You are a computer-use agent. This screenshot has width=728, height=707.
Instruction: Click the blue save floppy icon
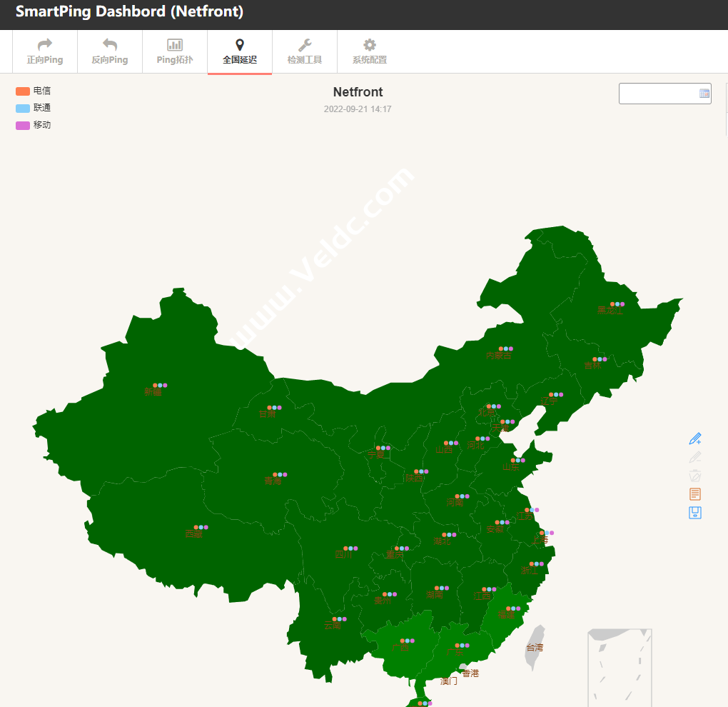[695, 513]
